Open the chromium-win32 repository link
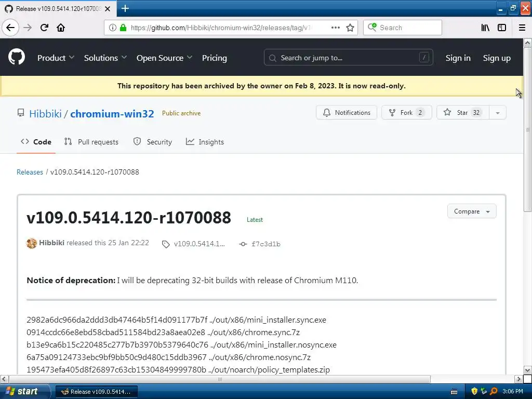The image size is (532, 399). point(112,114)
